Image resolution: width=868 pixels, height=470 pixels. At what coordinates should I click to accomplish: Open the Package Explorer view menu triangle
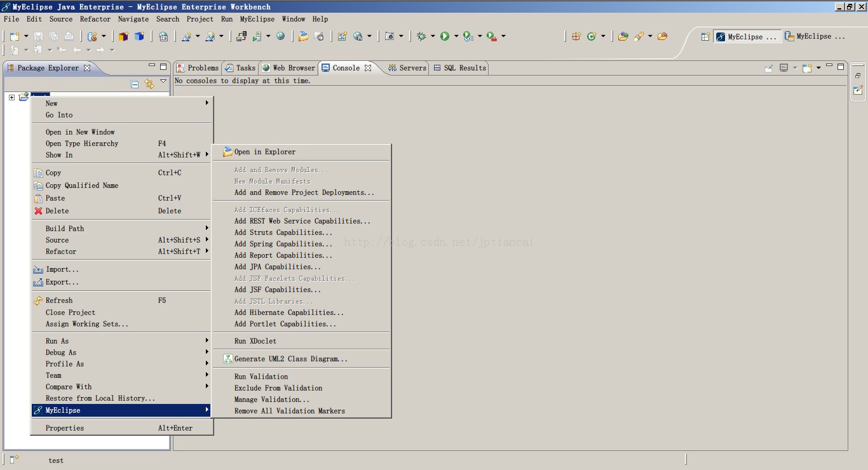[x=163, y=82]
